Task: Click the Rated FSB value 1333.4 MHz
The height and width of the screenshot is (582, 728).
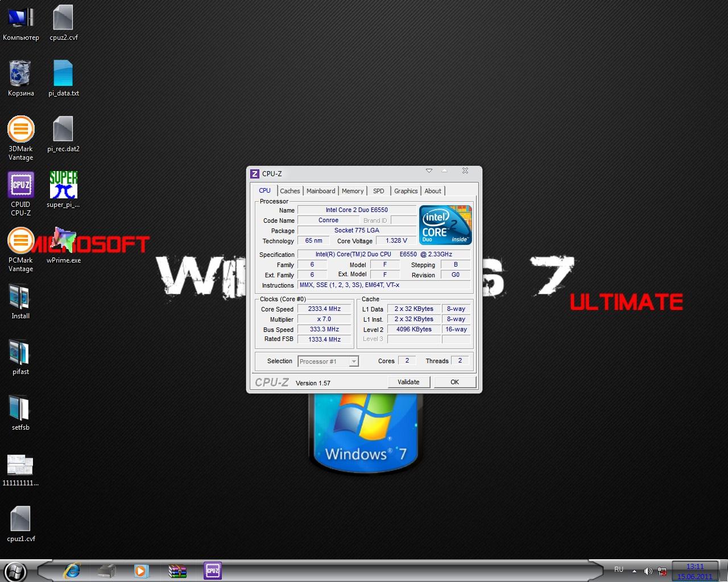Action: pos(324,339)
